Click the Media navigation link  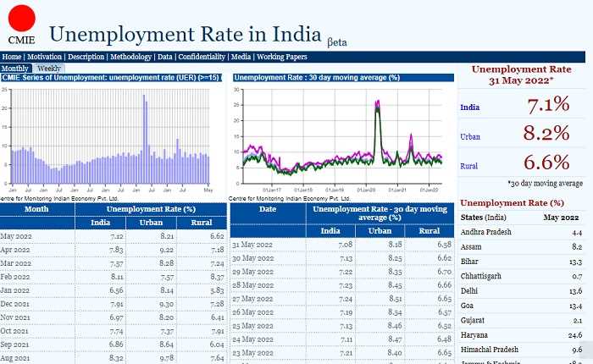[241, 57]
